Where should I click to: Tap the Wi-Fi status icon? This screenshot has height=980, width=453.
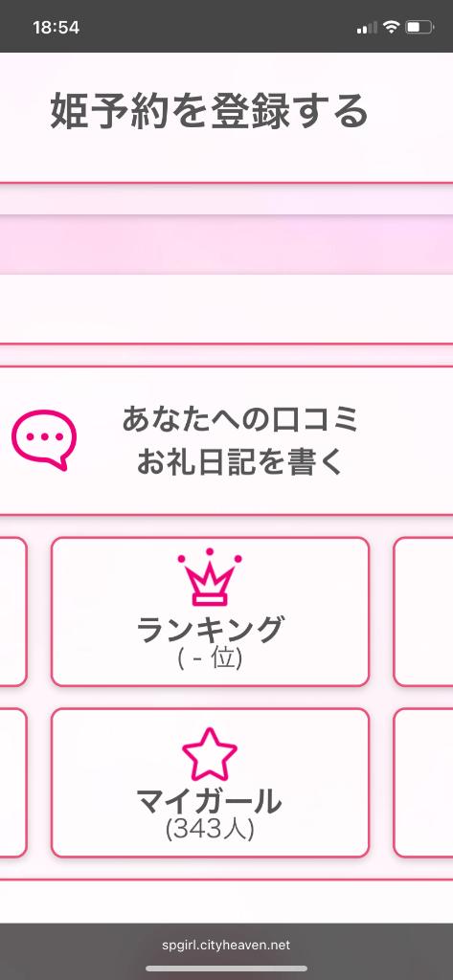tap(392, 27)
